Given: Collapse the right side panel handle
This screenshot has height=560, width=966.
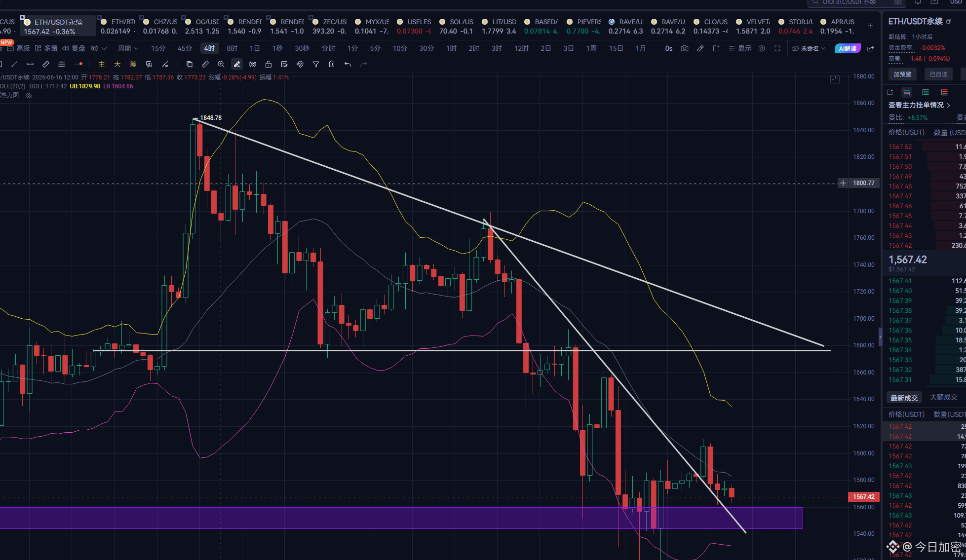Looking at the screenshot, I should coord(880,337).
